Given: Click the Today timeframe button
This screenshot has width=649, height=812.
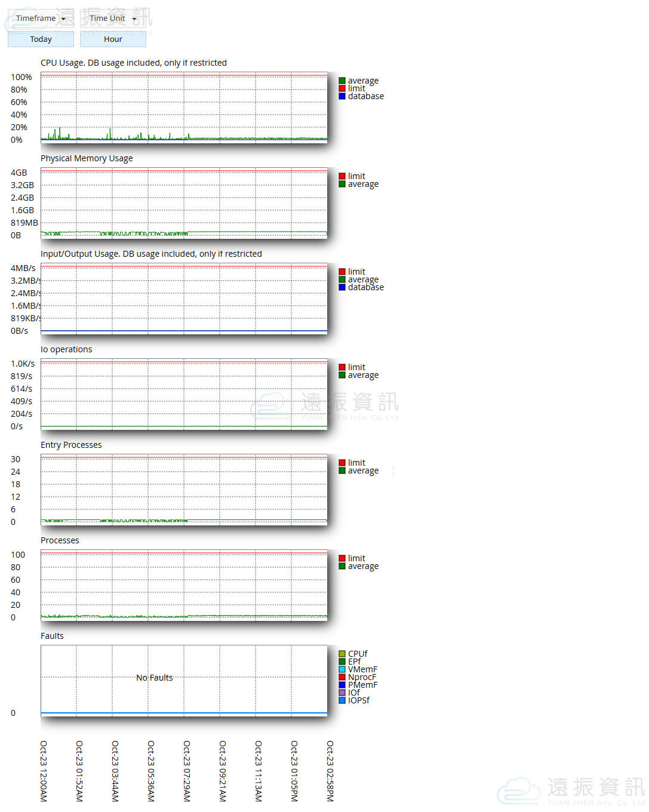Looking at the screenshot, I should point(41,39).
